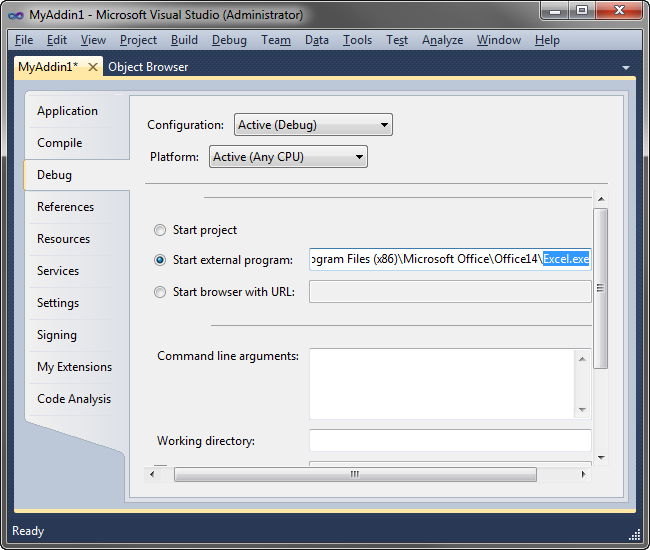650x550 pixels.
Task: Open the Project menu
Action: pyautogui.click(x=138, y=40)
